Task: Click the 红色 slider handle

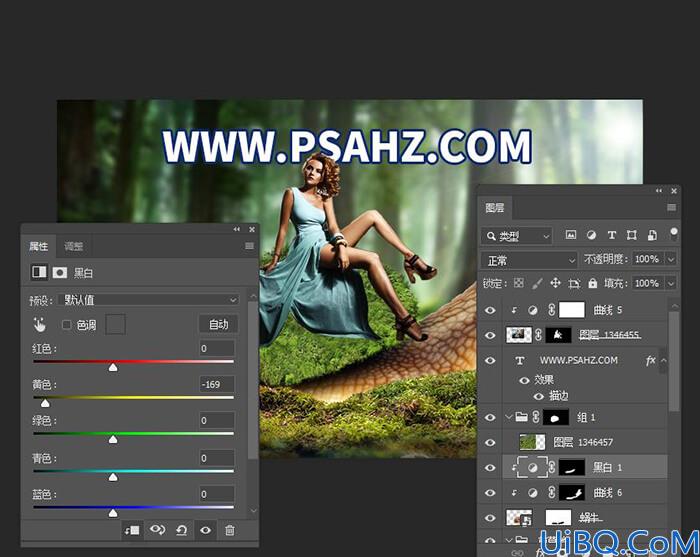Action: 113,367
